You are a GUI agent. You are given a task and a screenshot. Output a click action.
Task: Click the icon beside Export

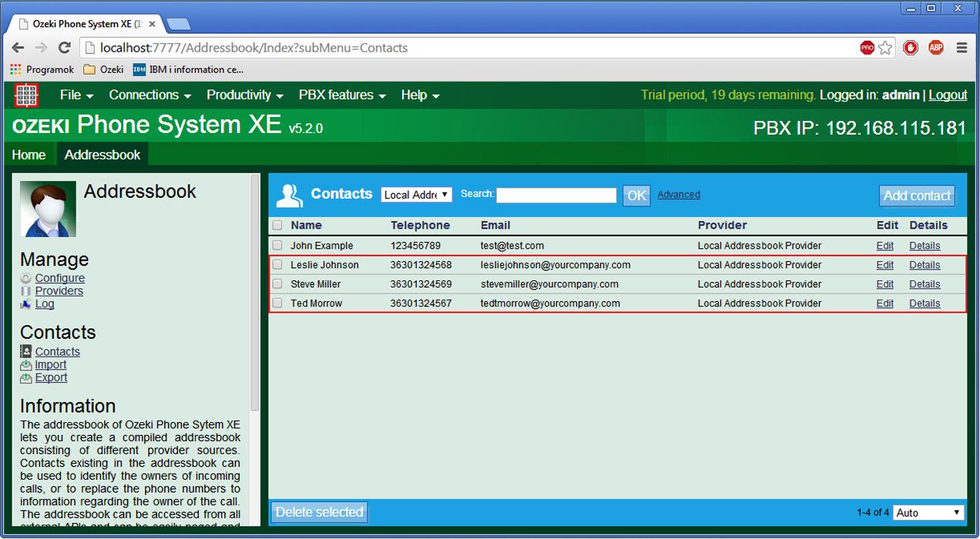tap(26, 377)
